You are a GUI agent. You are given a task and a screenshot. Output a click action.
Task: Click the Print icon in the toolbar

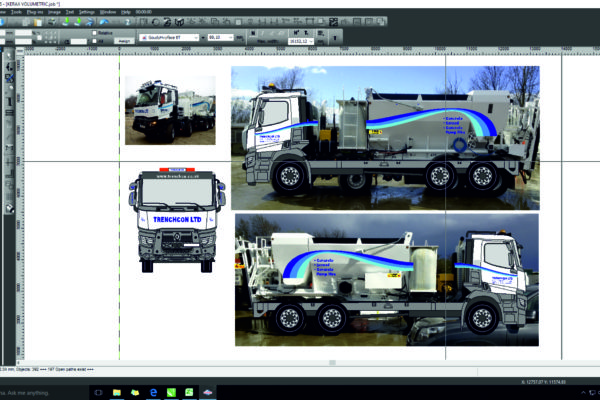coord(52,22)
